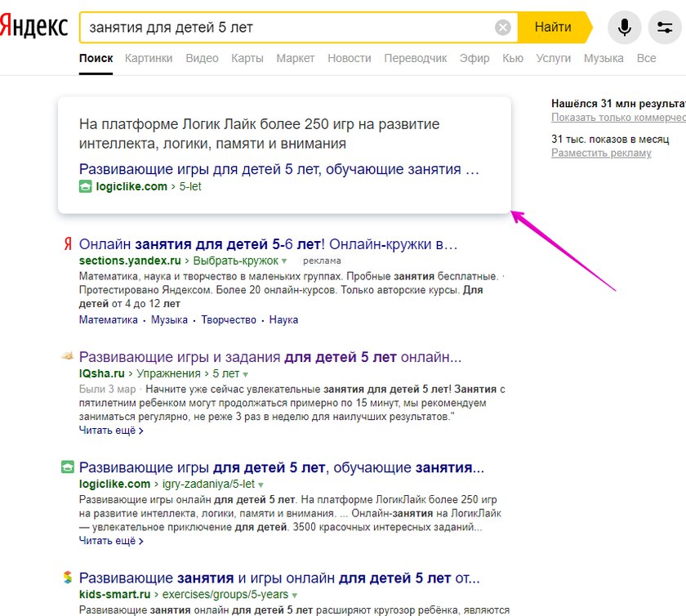
Task: Click the 'Нашёлся 31 млн результатов' text
Action: point(618,103)
